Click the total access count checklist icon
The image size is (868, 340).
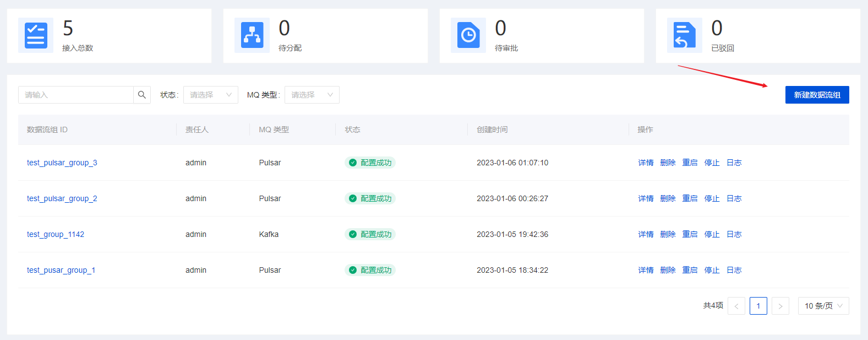click(36, 35)
